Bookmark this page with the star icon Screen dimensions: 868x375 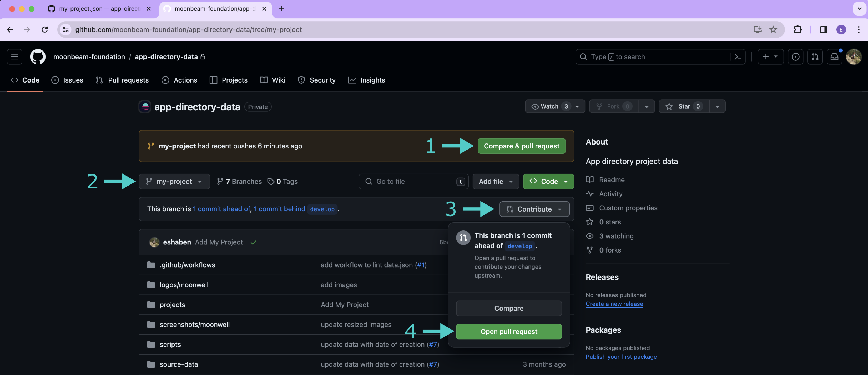773,30
